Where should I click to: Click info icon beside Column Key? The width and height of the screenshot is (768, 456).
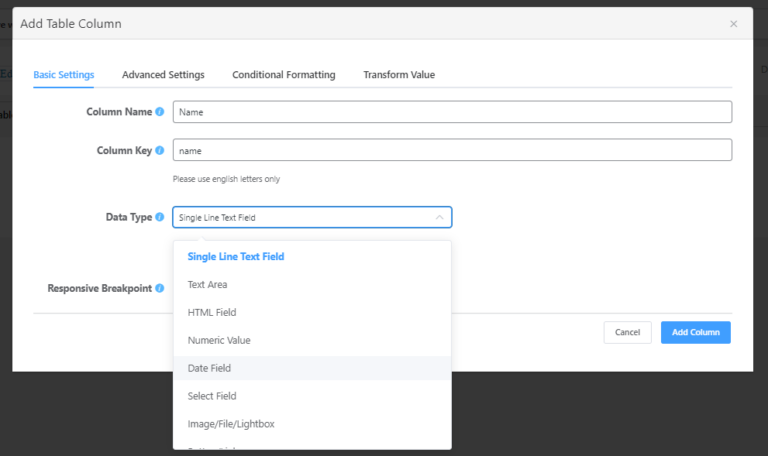point(160,151)
